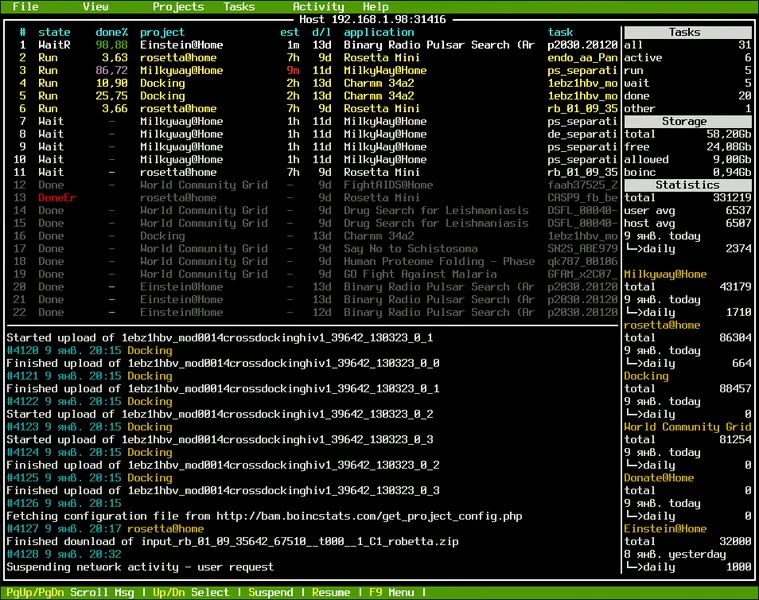Open the View menu
This screenshot has width=759, height=600.
pyautogui.click(x=95, y=6)
